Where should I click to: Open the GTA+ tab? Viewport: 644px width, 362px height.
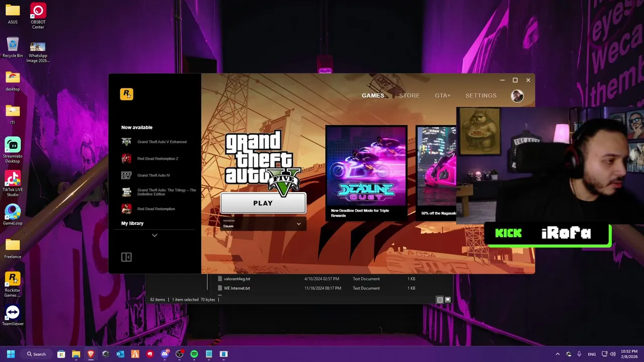pyautogui.click(x=443, y=96)
